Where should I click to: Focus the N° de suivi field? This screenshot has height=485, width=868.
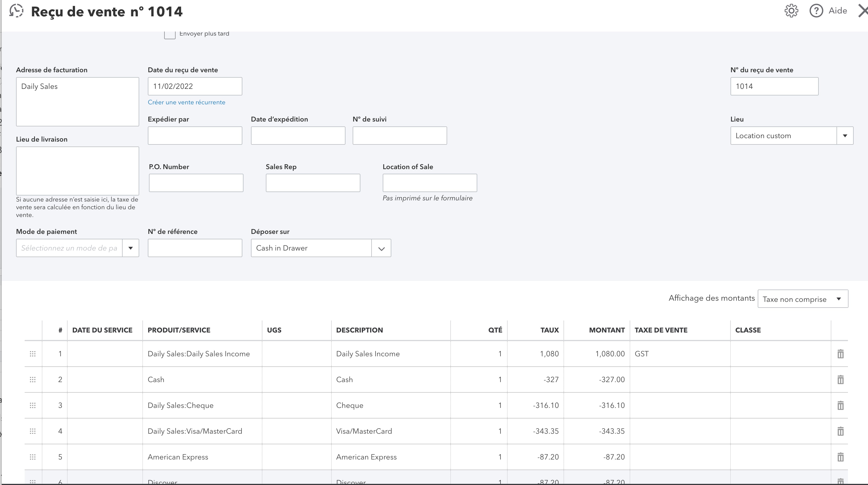coord(400,136)
